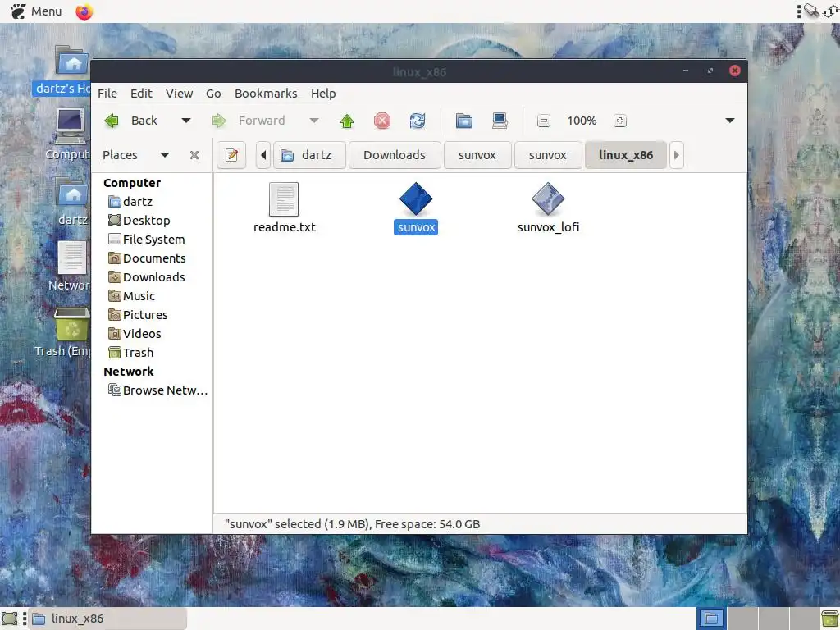840x630 pixels.
Task: Open the Forward history dropdown arrow
Action: pyautogui.click(x=314, y=121)
